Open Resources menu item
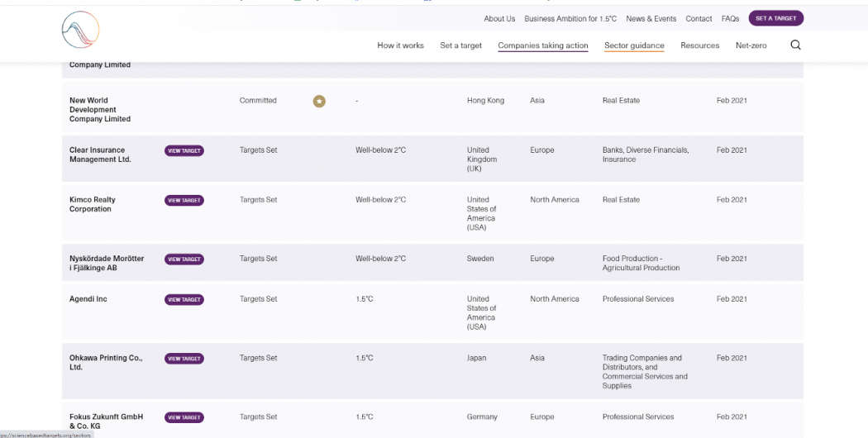Image resolution: width=868 pixels, height=438 pixels. click(699, 45)
